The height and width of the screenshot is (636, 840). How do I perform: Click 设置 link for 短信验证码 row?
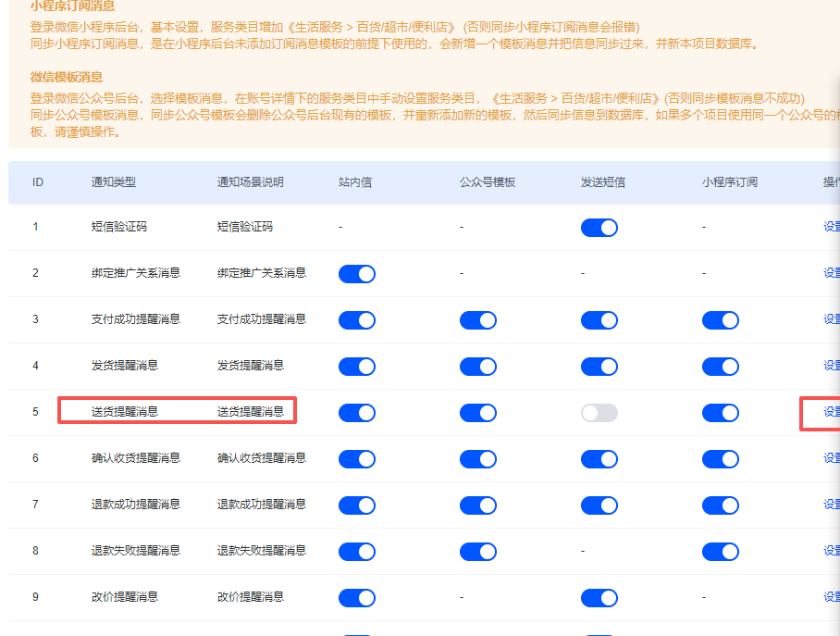[831, 227]
